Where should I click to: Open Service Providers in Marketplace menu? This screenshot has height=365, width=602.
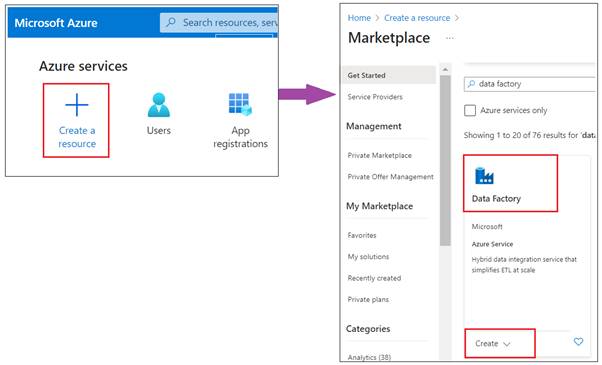(375, 97)
